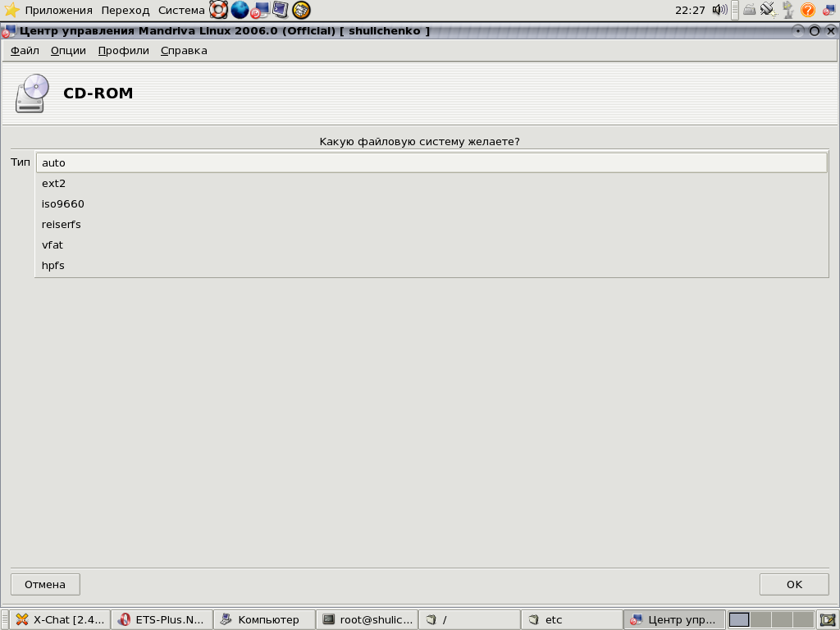Open the Профили menu
840x630 pixels.
click(123, 50)
